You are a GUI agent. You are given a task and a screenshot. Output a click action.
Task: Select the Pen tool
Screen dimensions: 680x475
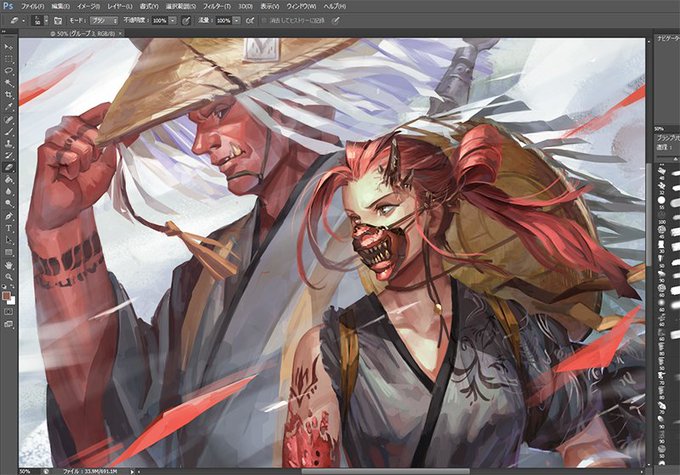click(8, 216)
